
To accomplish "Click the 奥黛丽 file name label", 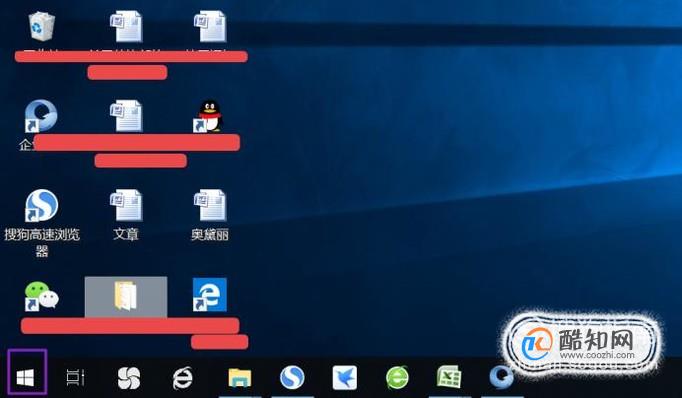I will pyautogui.click(x=210, y=234).
